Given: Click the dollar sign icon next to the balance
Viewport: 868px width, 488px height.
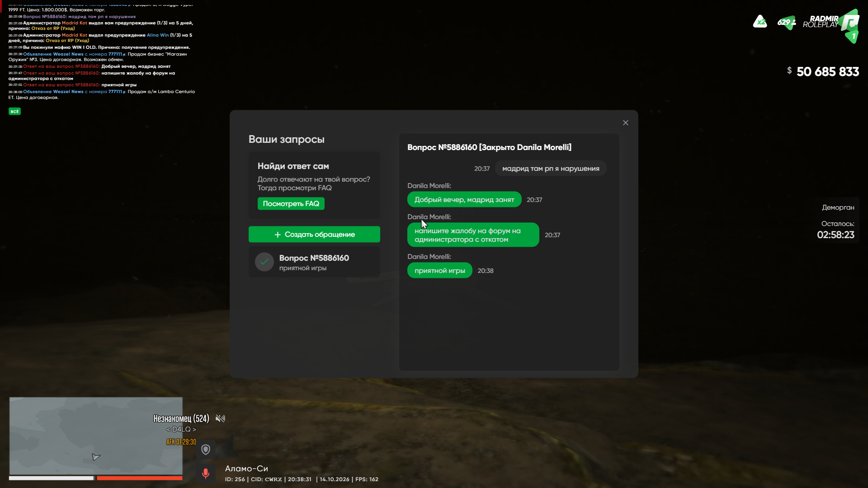Looking at the screenshot, I should 789,70.
